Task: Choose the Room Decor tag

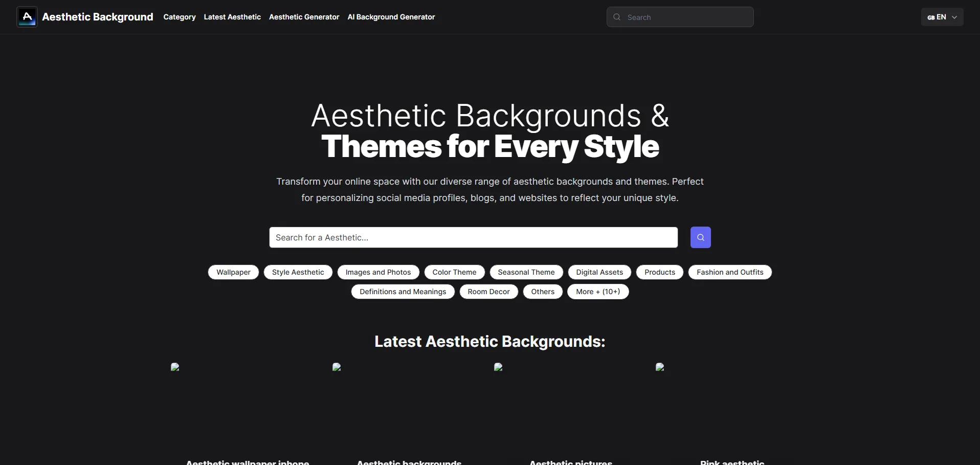Action: pos(488,292)
